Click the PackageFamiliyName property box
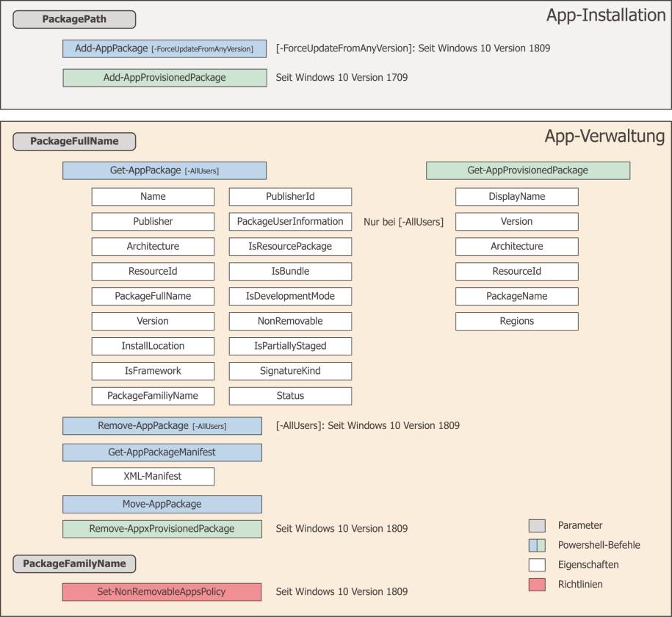 [153, 395]
